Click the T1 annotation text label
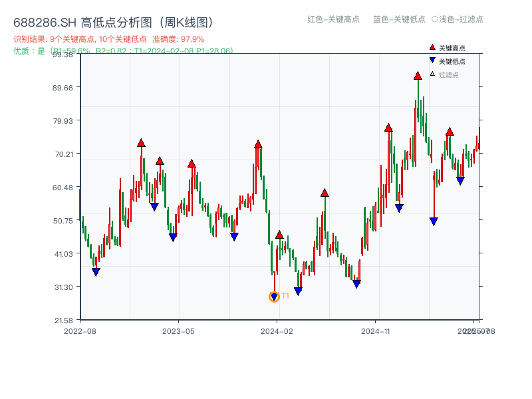This screenshot has width=532, height=399. pos(285,295)
